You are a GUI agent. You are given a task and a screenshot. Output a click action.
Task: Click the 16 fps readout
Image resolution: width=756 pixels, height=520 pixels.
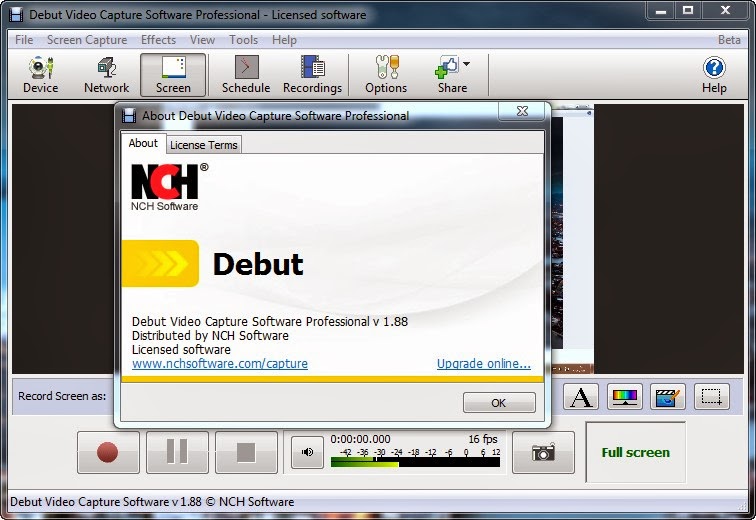pos(483,439)
